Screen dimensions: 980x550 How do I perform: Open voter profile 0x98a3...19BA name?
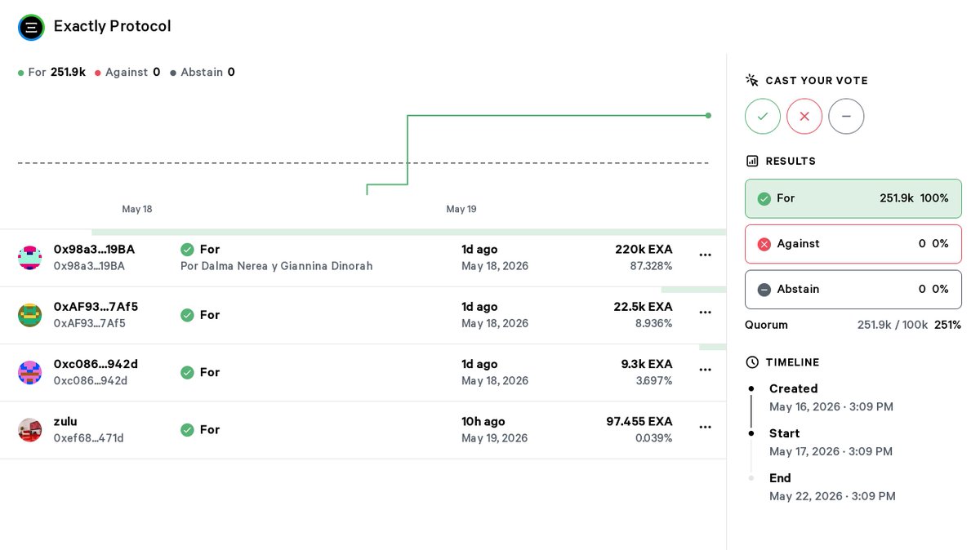(94, 250)
